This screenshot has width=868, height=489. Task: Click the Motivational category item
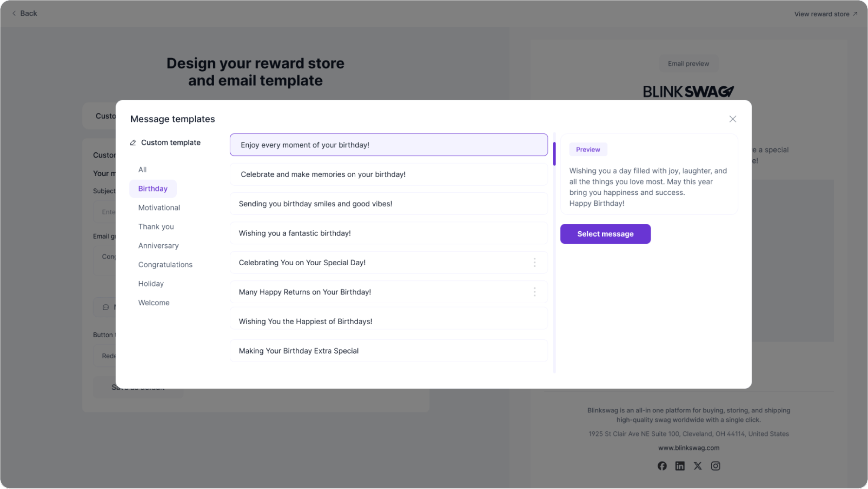tap(159, 207)
